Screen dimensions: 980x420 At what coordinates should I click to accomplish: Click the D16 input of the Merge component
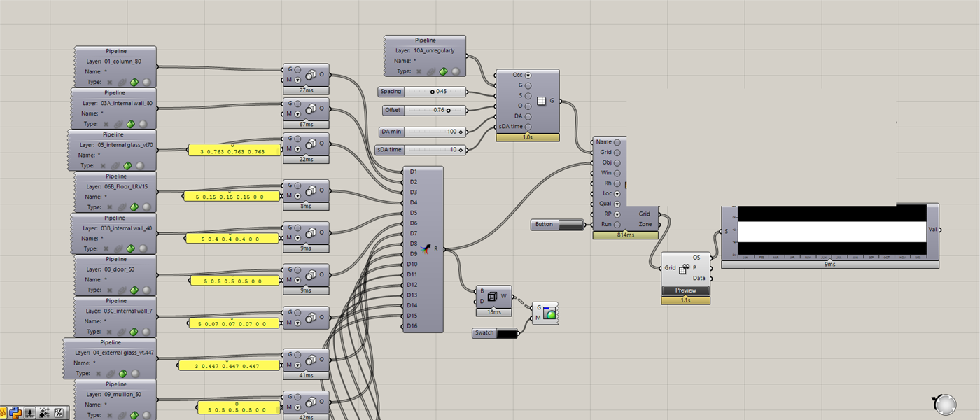(x=413, y=326)
